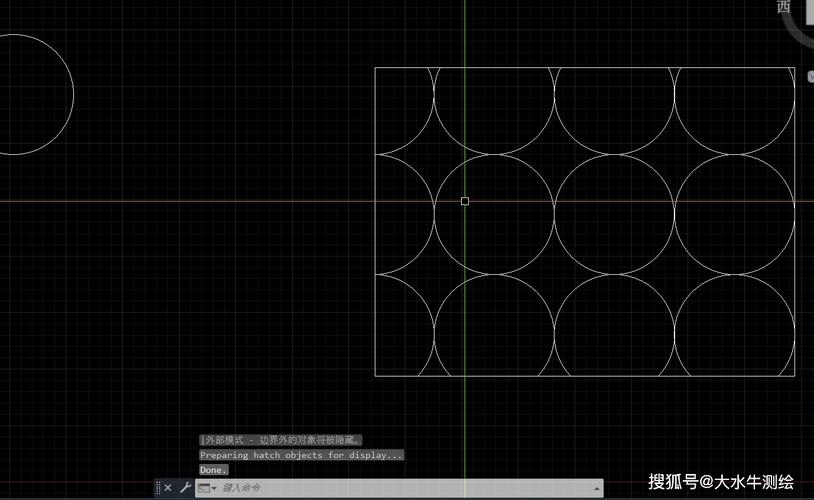The image size is (814, 500).
Task: Click inside the middle-row rightmost circle
Action: pos(733,215)
